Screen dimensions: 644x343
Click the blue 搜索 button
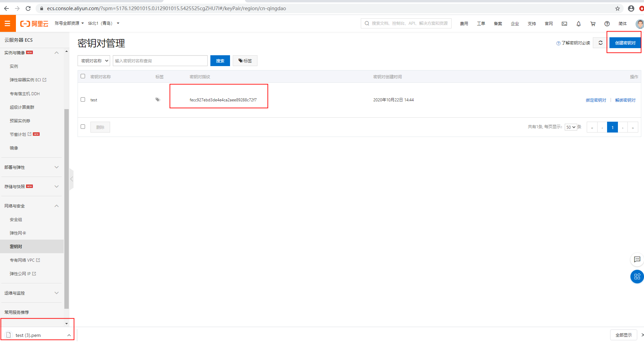220,61
